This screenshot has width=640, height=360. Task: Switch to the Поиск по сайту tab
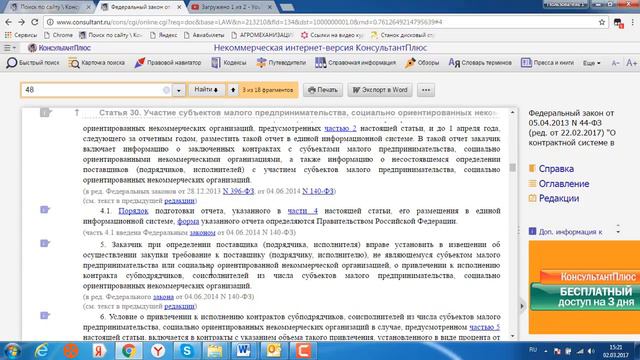(x=49, y=7)
